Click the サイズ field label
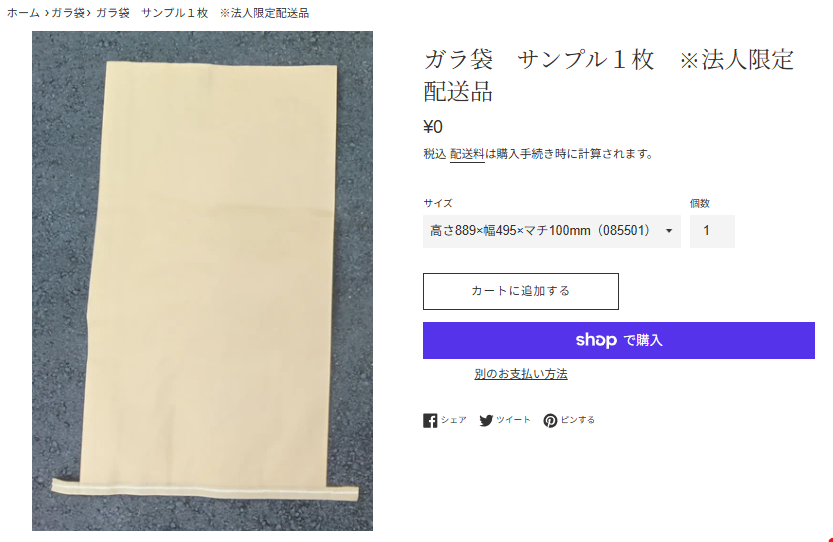Screen dimensions: 833x542 pos(438,203)
